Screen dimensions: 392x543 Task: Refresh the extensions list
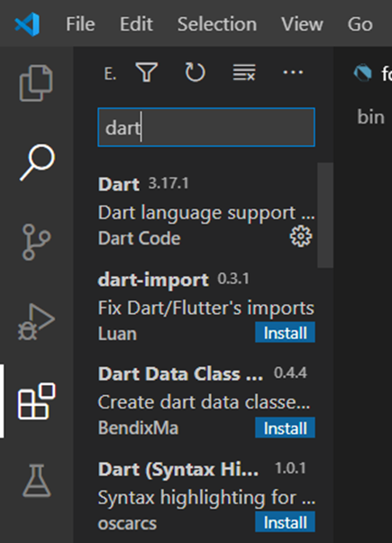coord(196,72)
